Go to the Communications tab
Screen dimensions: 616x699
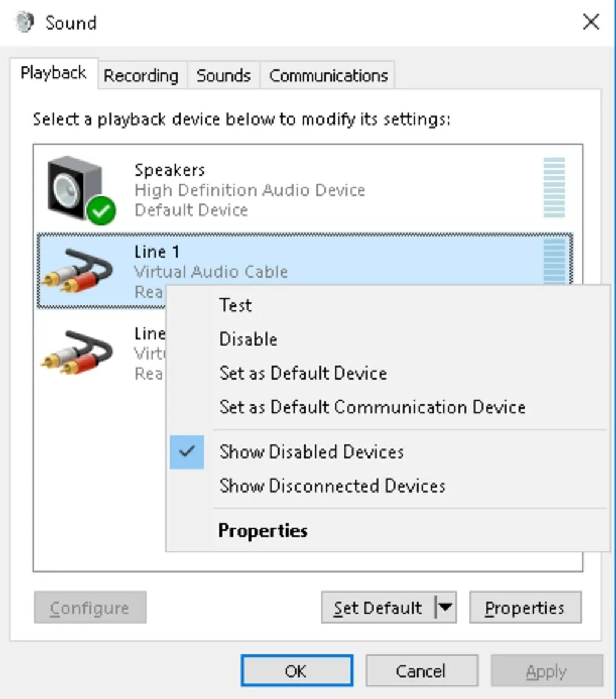(x=328, y=75)
